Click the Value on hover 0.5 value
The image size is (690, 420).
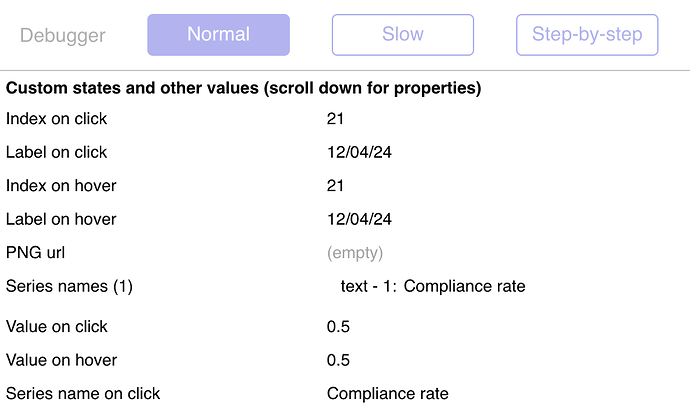pyautogui.click(x=338, y=360)
